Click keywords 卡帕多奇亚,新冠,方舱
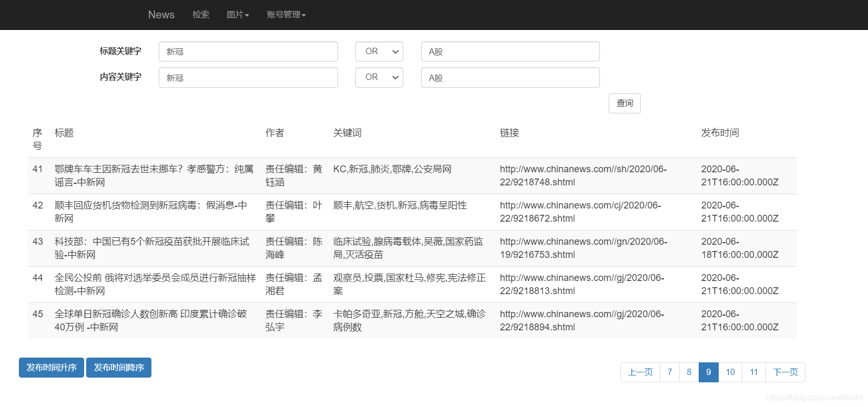This screenshot has height=407, width=868. 410,321
